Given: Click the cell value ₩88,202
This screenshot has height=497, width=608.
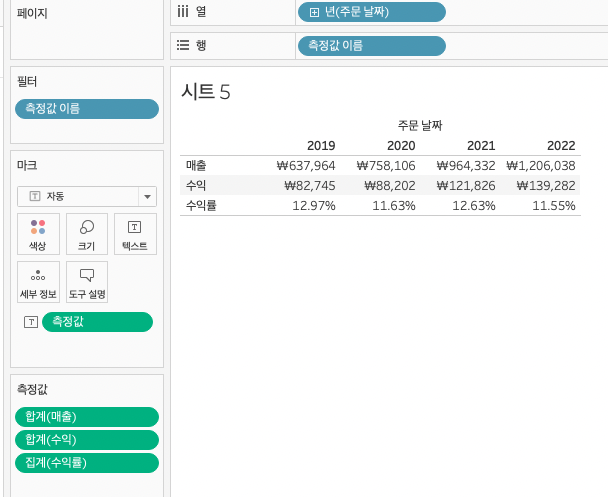Looking at the screenshot, I should (390, 186).
